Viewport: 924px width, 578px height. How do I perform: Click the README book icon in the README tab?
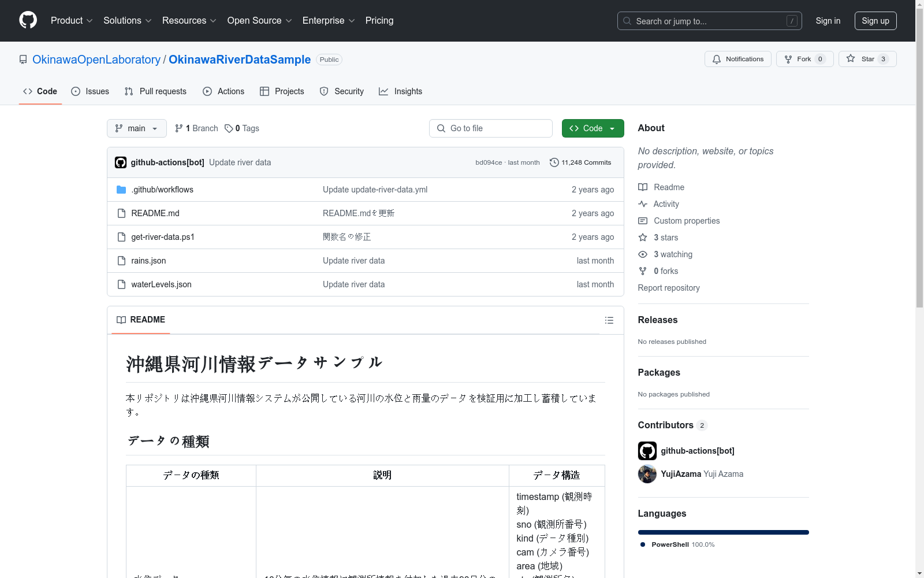coord(121,320)
